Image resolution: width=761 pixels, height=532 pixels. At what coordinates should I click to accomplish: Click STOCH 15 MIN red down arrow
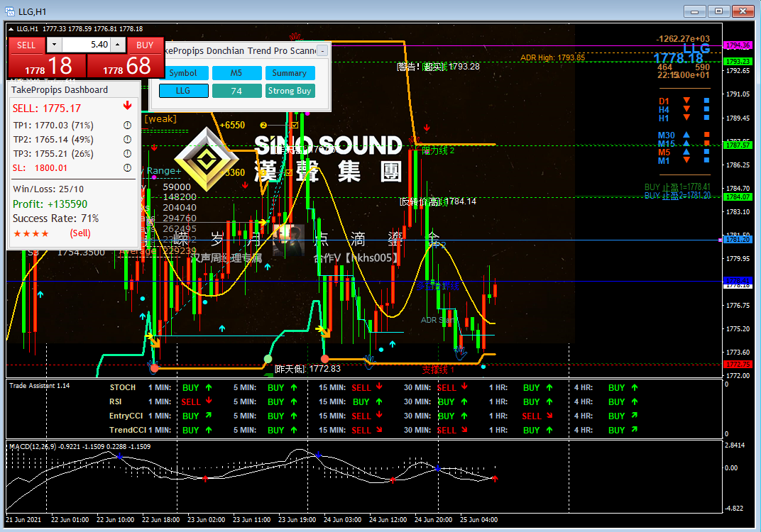[380, 387]
